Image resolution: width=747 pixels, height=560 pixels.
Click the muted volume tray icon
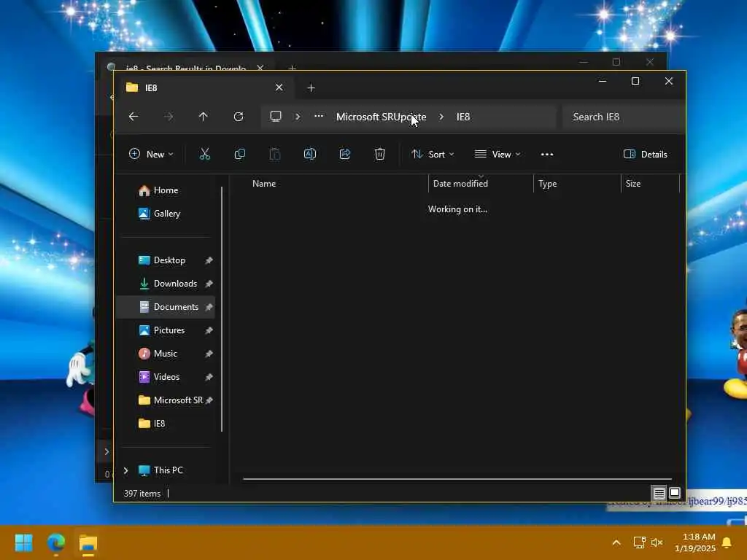click(x=657, y=542)
